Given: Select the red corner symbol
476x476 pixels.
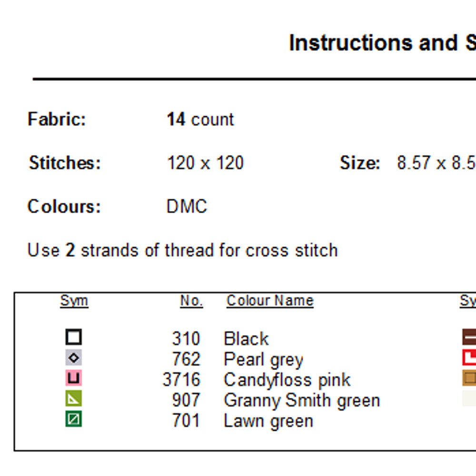Looking at the screenshot, I should click(x=469, y=357).
